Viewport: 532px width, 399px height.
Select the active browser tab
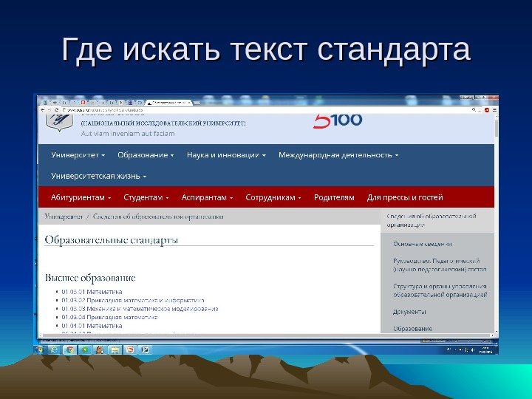pyautogui.click(x=168, y=103)
